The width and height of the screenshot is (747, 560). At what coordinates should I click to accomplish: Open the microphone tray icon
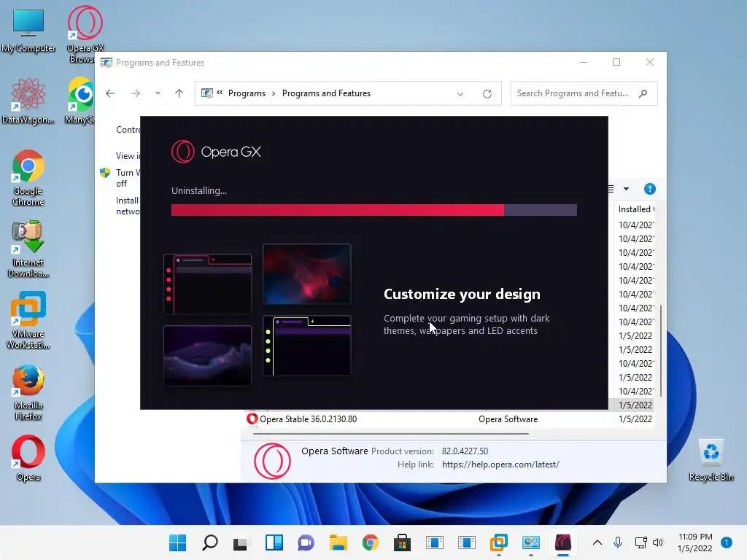pyautogui.click(x=618, y=542)
